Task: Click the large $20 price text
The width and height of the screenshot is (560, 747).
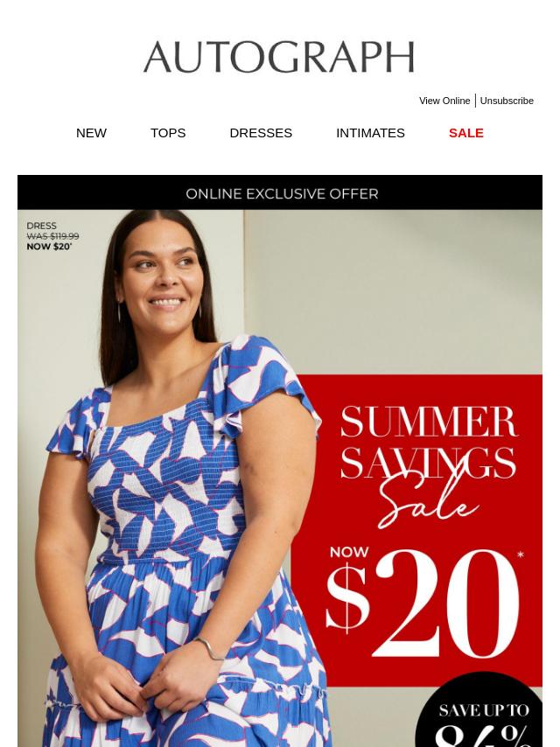Action: pyautogui.click(x=422, y=602)
